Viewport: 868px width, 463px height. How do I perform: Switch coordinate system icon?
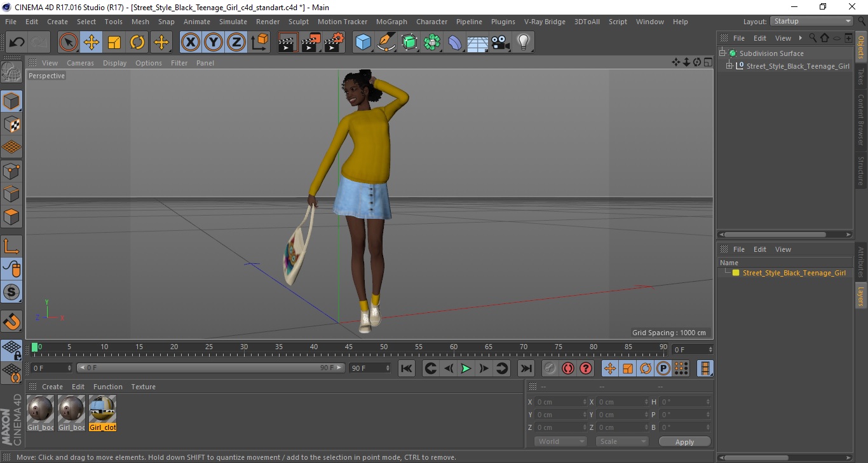click(260, 43)
